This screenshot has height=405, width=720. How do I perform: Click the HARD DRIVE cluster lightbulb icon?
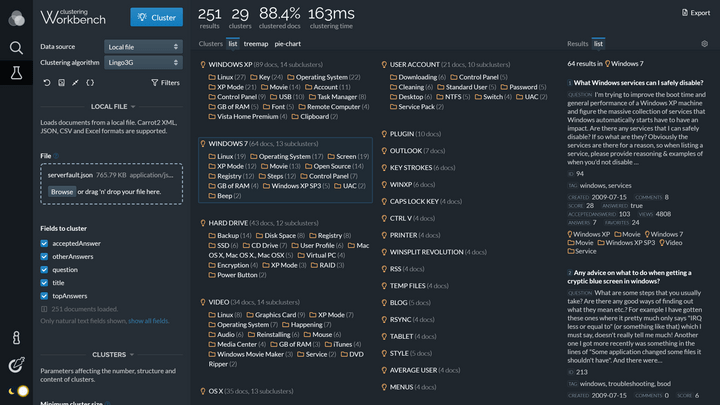point(202,223)
